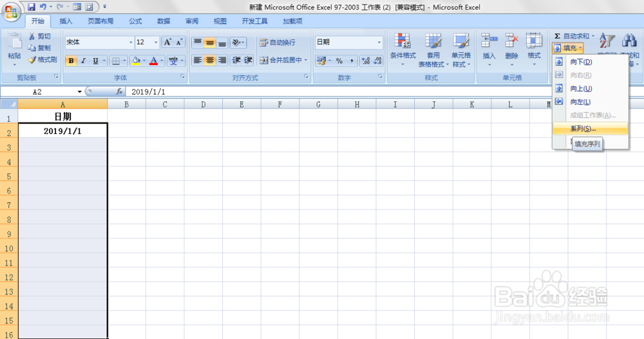Enable wrap text (自动换行)
This screenshot has width=644, height=339.
pos(278,43)
